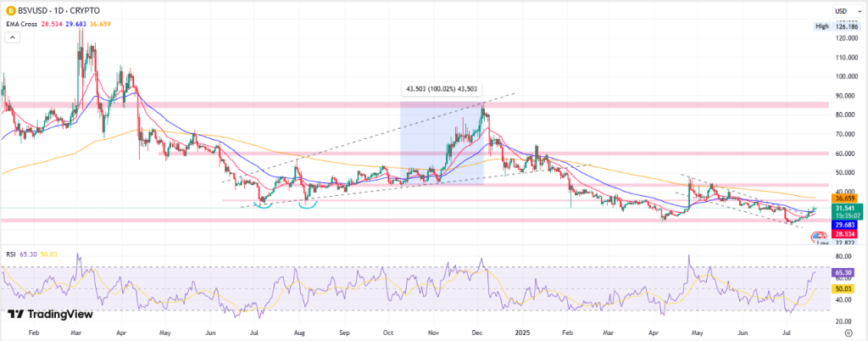Collapse the indicator legend with the chevron button
This screenshot has height=341, width=868.
point(13,37)
